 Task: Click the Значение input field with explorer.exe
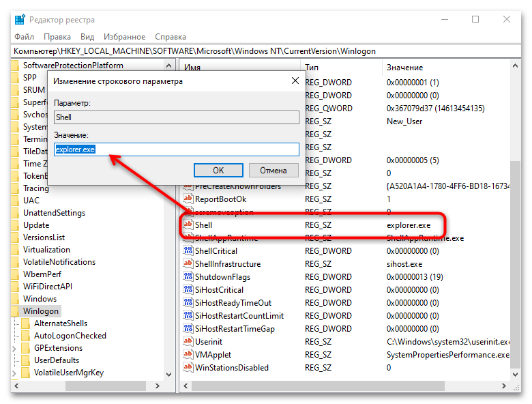(177, 149)
